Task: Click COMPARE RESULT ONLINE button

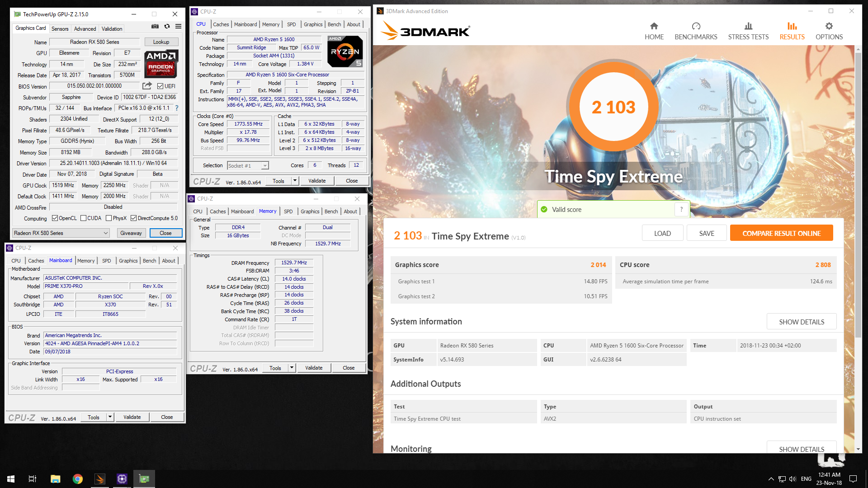Action: point(781,233)
